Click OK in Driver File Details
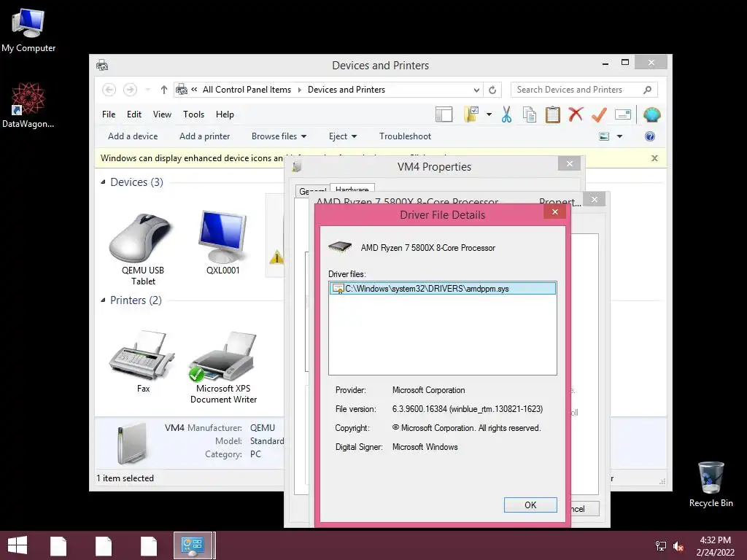Viewport: 747px width, 560px height. coord(530,505)
